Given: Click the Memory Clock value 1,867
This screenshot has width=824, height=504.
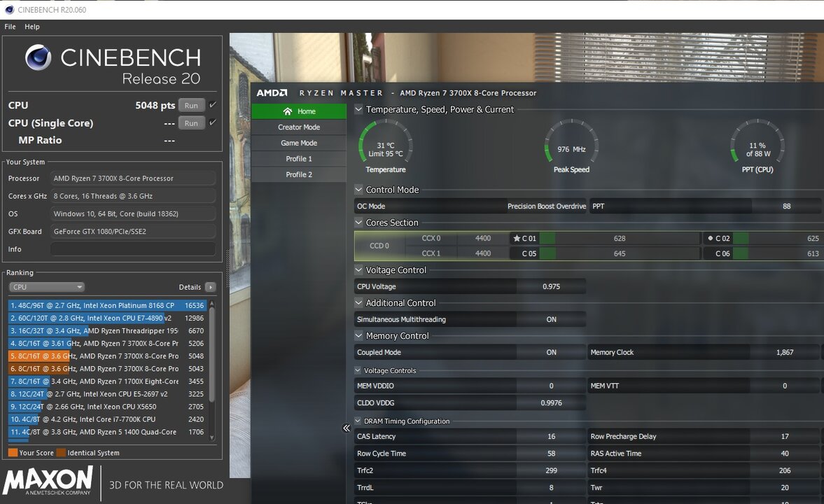Looking at the screenshot, I should point(785,352).
